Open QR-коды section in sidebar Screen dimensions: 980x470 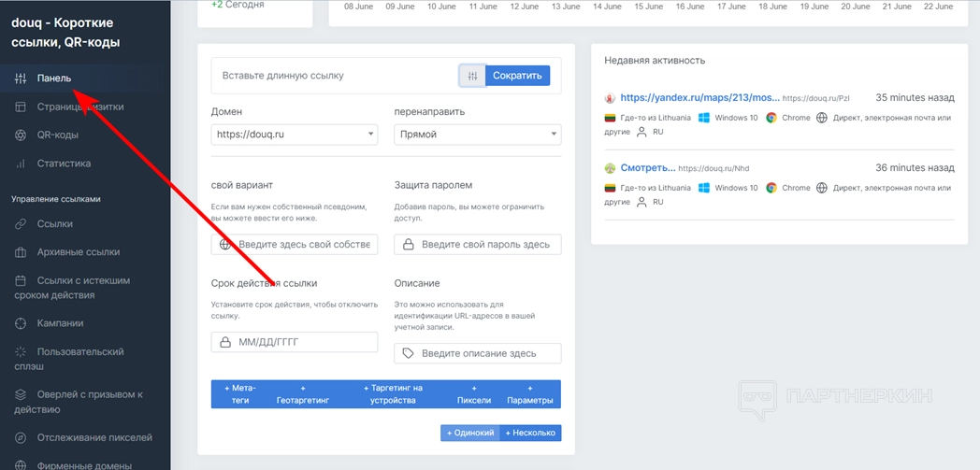coord(57,135)
